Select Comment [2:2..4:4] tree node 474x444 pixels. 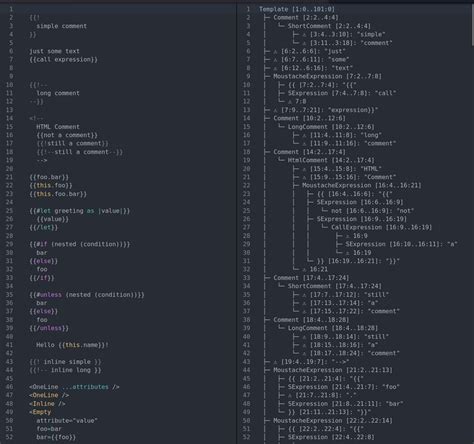tap(306, 18)
